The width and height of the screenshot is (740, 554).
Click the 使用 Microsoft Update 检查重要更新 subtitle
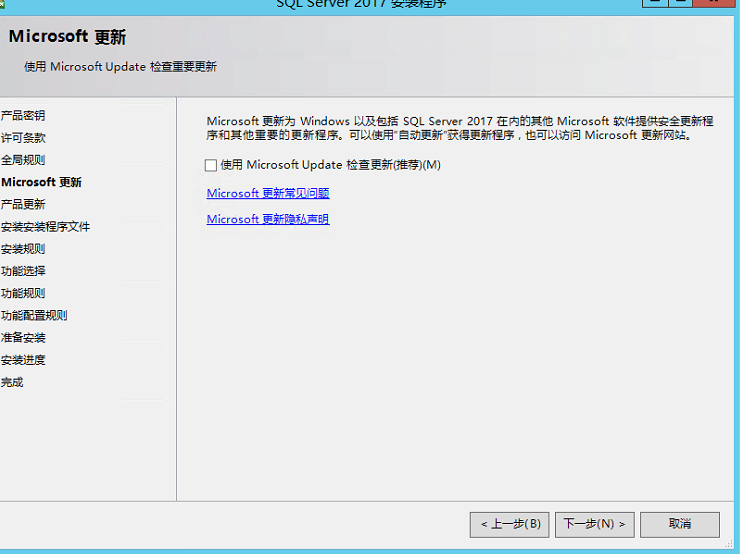pyautogui.click(x=120, y=67)
